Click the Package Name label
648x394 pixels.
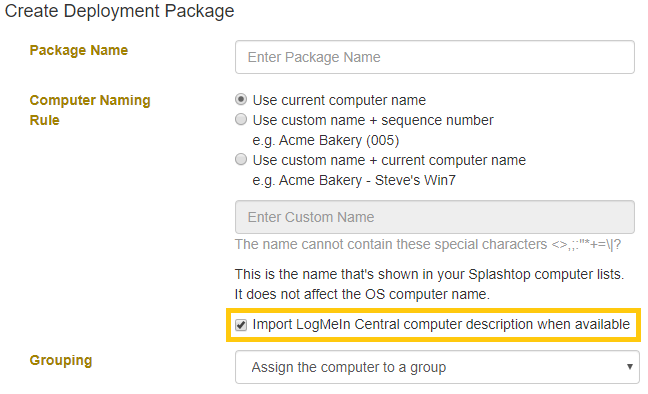click(x=79, y=50)
